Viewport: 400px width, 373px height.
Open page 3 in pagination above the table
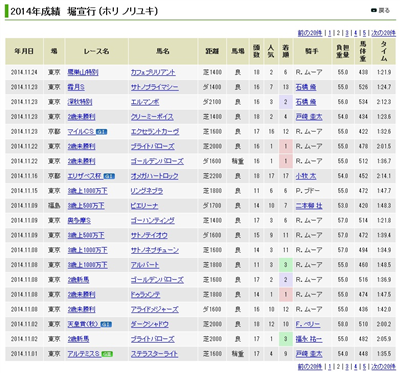pos(347,33)
